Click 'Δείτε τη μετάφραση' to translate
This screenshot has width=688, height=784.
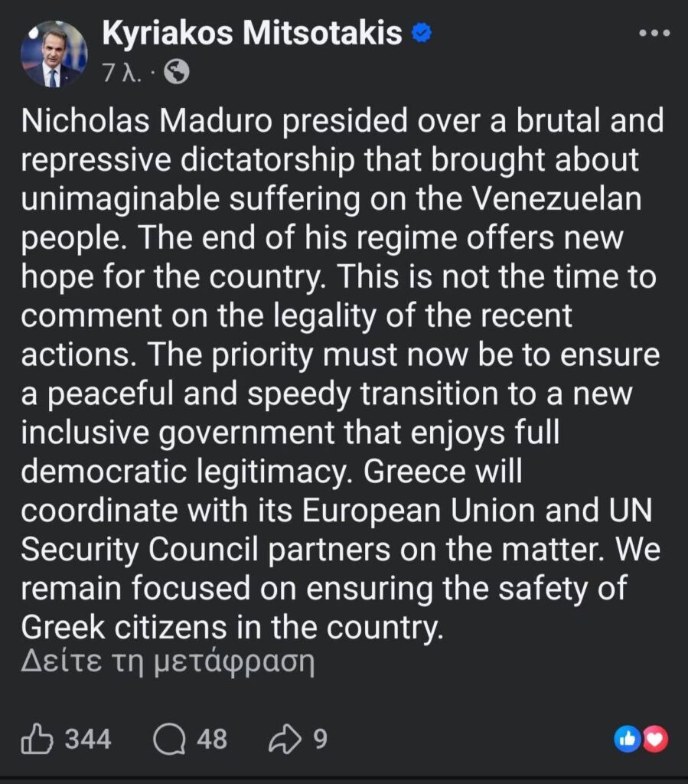coord(168,661)
